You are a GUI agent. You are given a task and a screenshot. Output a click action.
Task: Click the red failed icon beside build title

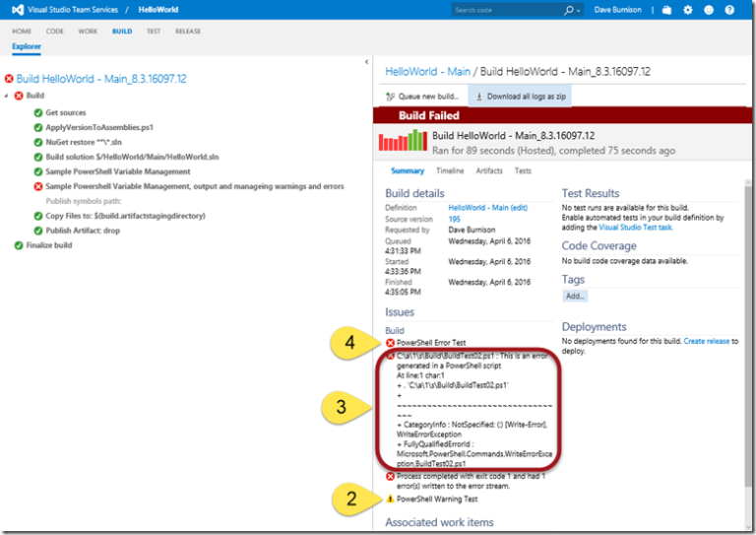(9, 79)
